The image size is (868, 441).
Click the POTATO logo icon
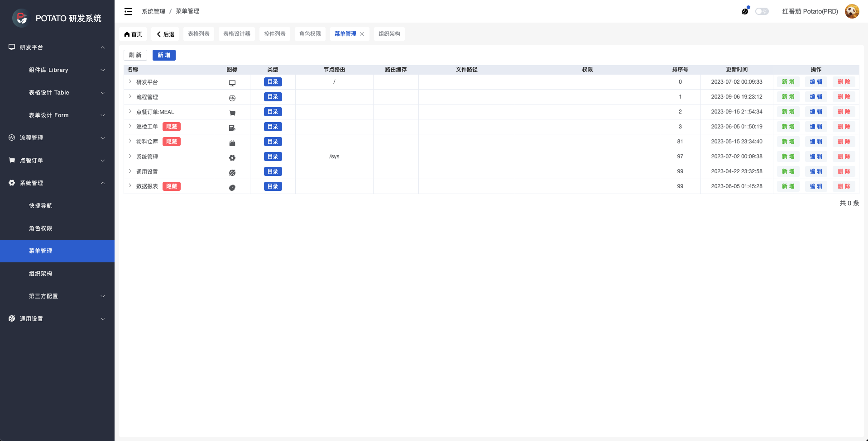pyautogui.click(x=21, y=18)
